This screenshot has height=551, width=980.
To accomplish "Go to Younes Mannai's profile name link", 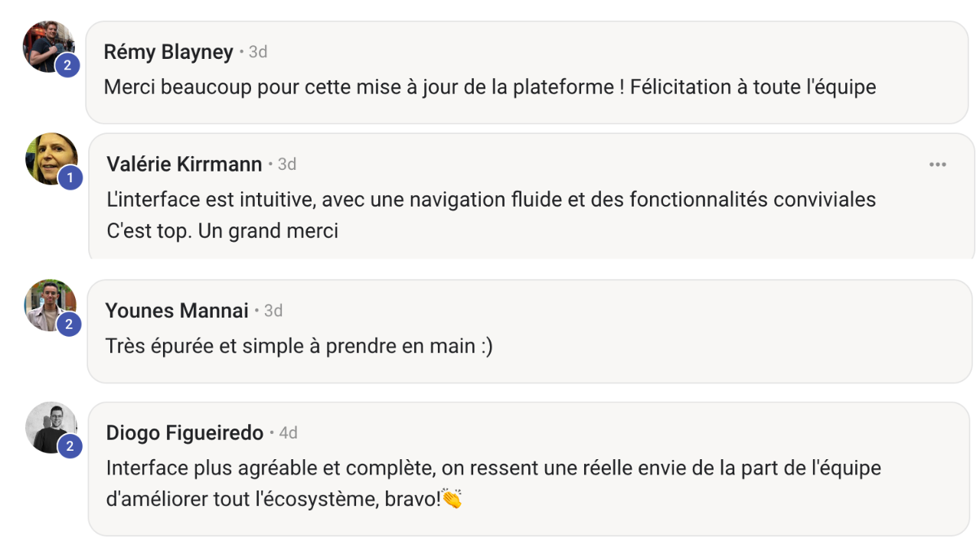I will (177, 310).
